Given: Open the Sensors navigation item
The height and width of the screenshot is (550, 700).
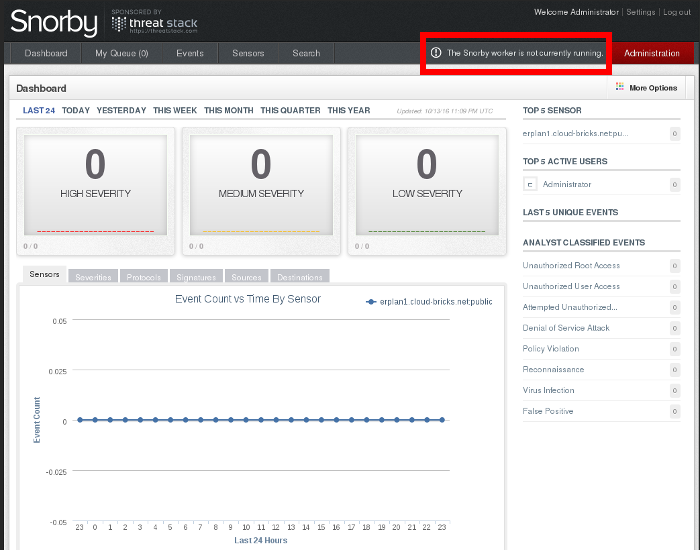Looking at the screenshot, I should (248, 53).
